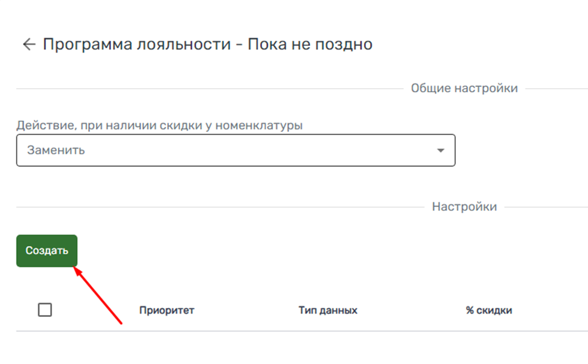The height and width of the screenshot is (364, 588).
Task: Click the "Действие, при наличии скидки" field label
Action: [159, 126]
